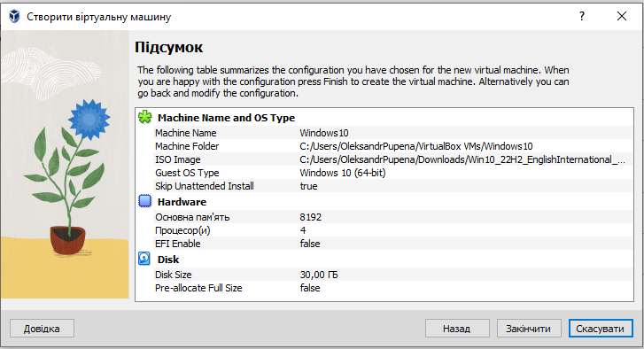This screenshot has width=644, height=349.
Task: Click the Довідка help button
Action: click(42, 329)
